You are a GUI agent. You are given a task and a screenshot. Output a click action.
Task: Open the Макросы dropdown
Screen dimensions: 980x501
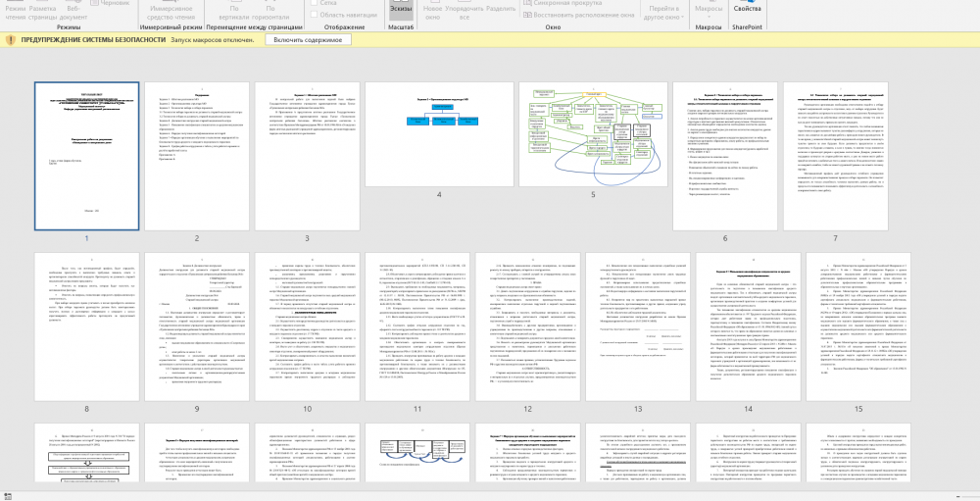[x=709, y=11]
